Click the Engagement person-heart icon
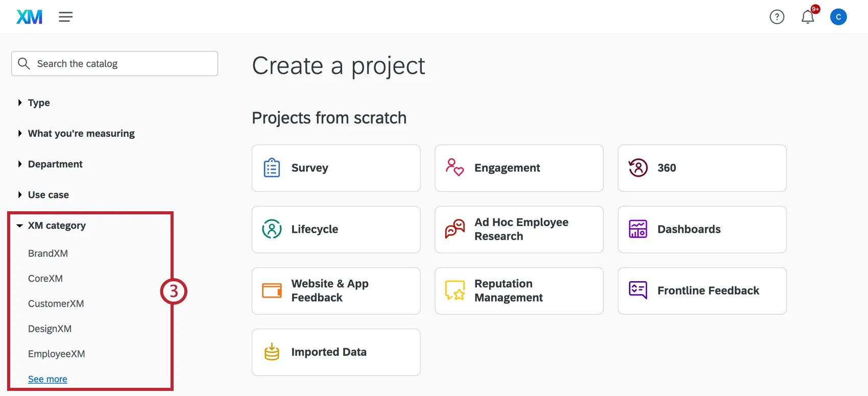 click(x=454, y=167)
